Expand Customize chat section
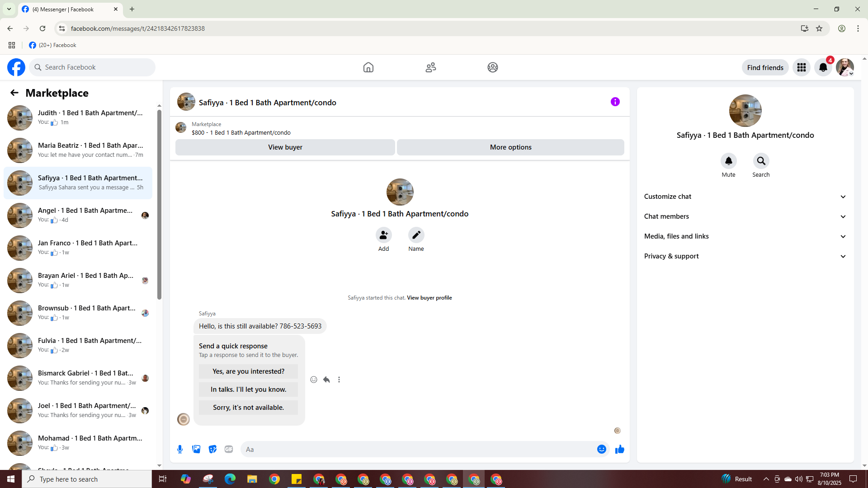This screenshot has height=488, width=868. [745, 197]
